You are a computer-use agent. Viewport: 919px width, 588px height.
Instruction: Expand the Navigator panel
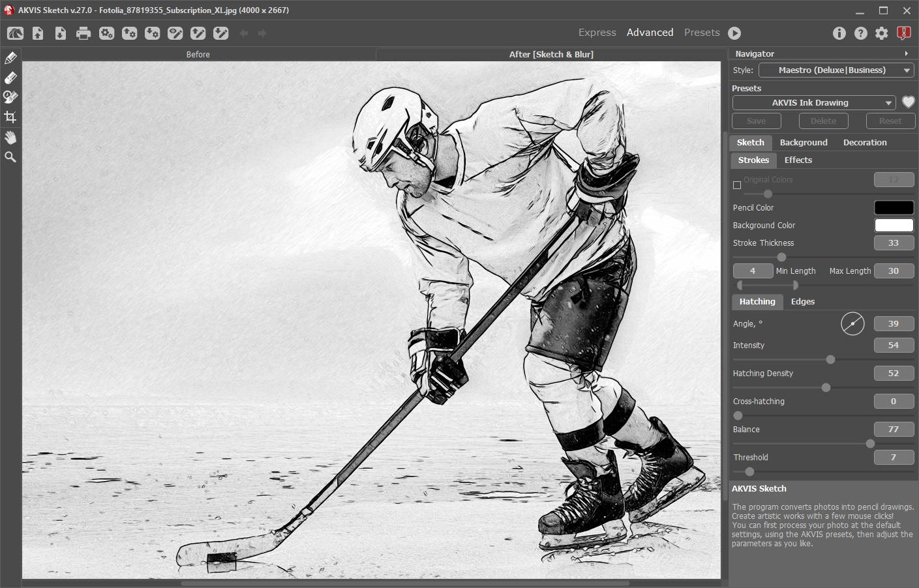tap(906, 54)
